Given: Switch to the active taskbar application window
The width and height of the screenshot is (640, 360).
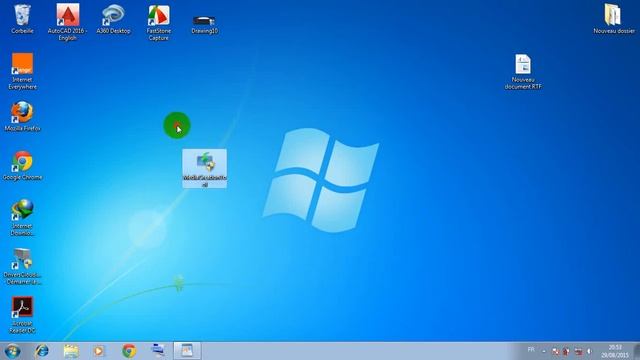Looking at the screenshot, I should pyautogui.click(x=187, y=351).
